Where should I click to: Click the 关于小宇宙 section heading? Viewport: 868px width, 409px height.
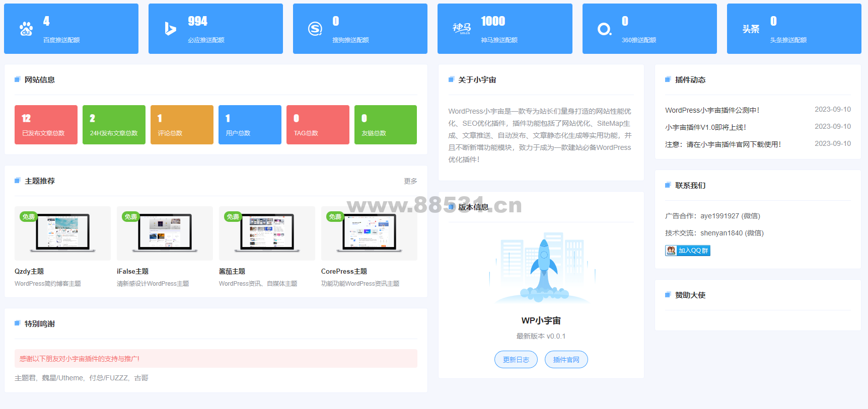tap(477, 79)
